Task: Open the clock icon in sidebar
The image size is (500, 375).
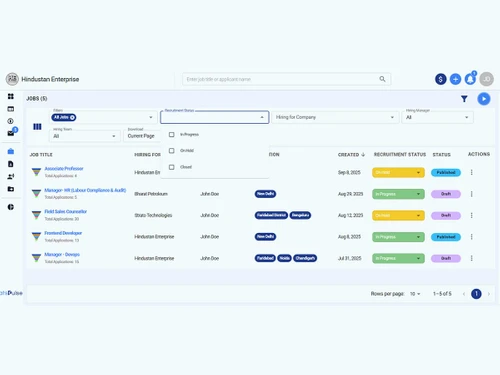Action: coord(11,121)
